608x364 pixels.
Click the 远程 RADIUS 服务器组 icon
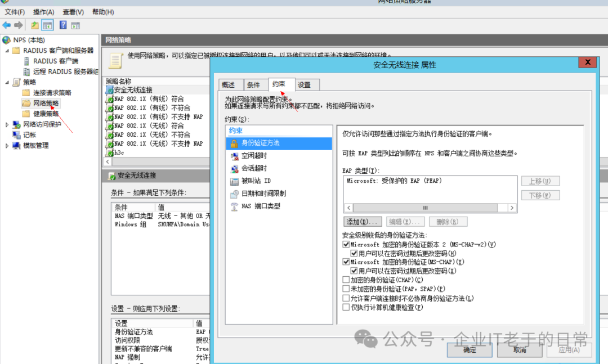click(x=26, y=71)
